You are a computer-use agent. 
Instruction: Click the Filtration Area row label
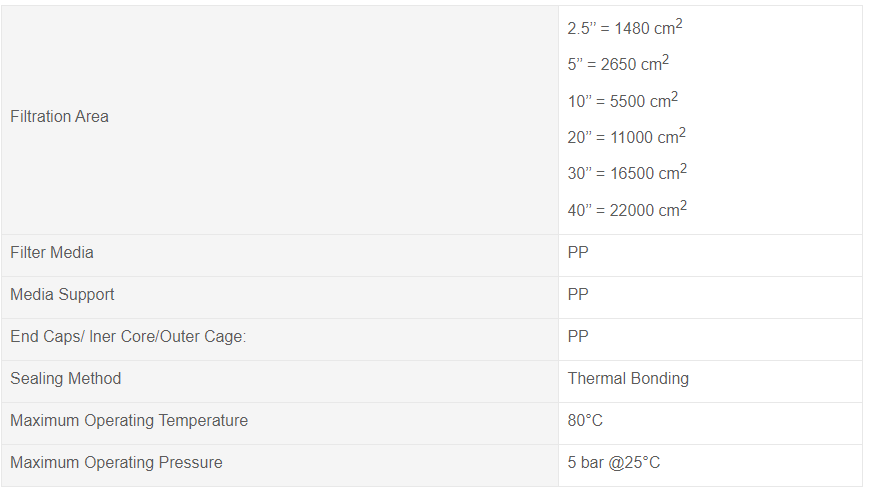click(59, 116)
